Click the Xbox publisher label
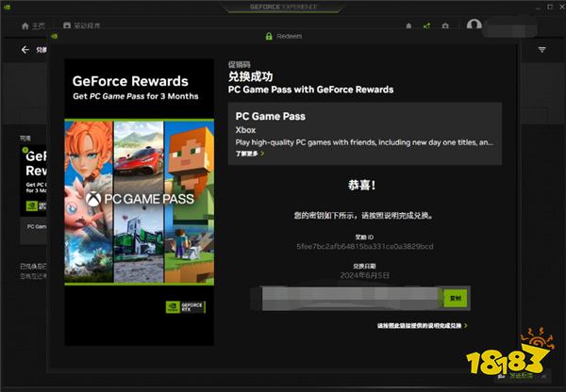This screenshot has height=392, width=566. (x=245, y=130)
